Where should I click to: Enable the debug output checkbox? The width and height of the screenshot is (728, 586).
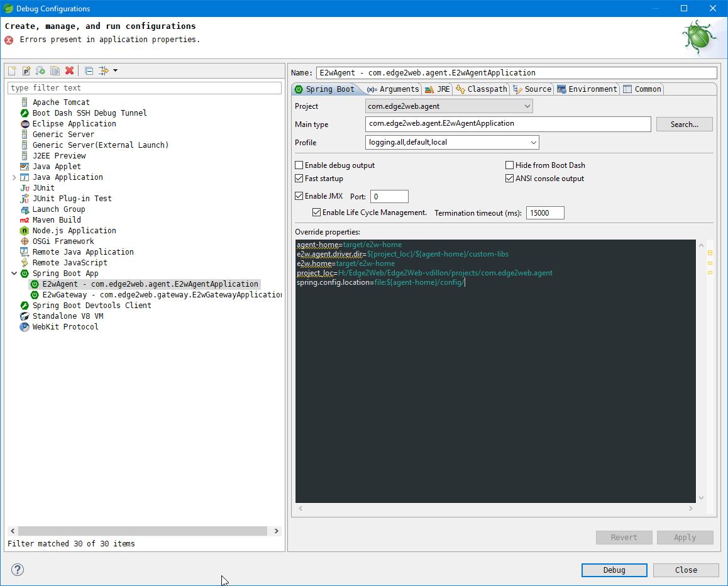point(299,165)
